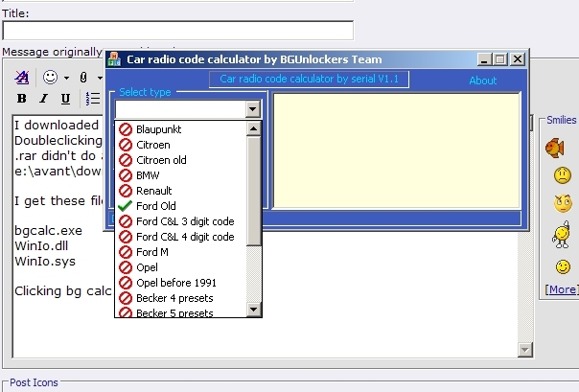This screenshot has width=579, height=392.
Task: Insert the sad face smilie
Action: tap(563, 175)
